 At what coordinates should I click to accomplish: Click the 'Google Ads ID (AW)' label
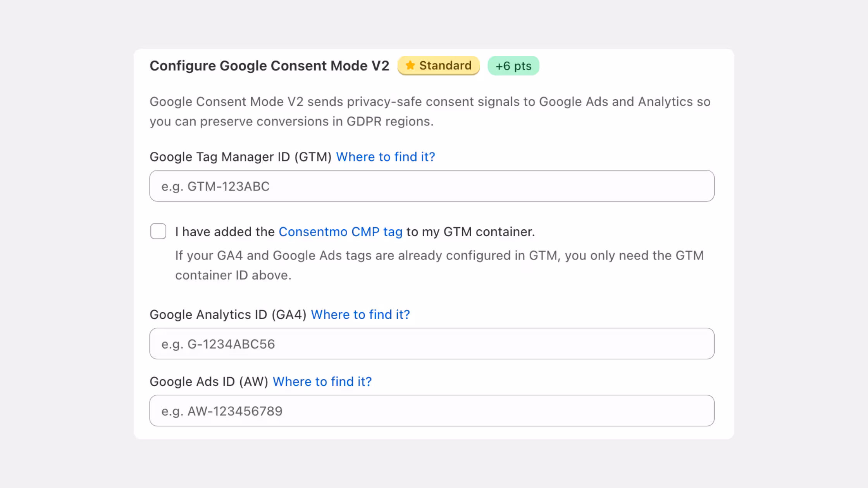coord(209,381)
